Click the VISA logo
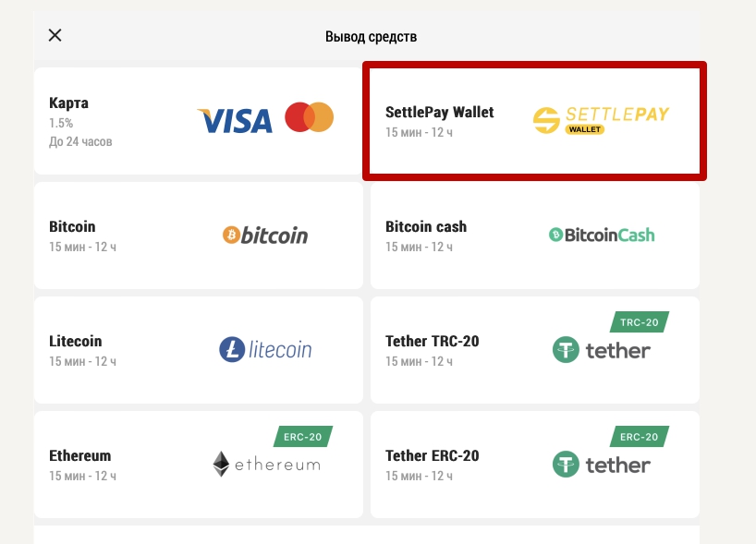This screenshot has width=756, height=544. (235, 120)
